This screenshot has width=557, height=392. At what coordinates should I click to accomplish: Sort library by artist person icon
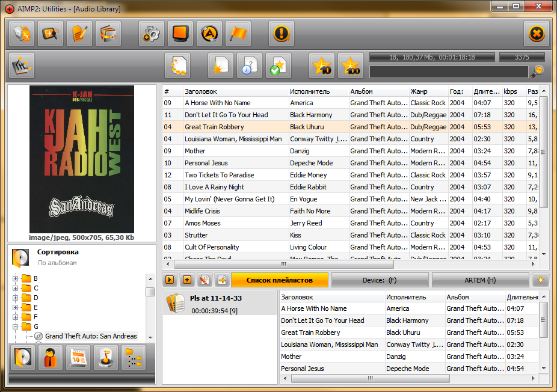[x=50, y=357]
